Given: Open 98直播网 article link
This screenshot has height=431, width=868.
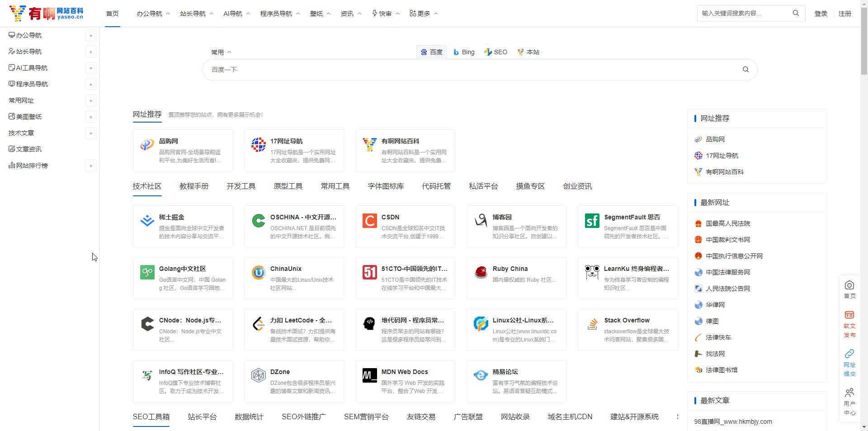Looking at the screenshot, I should pyautogui.click(x=733, y=422).
